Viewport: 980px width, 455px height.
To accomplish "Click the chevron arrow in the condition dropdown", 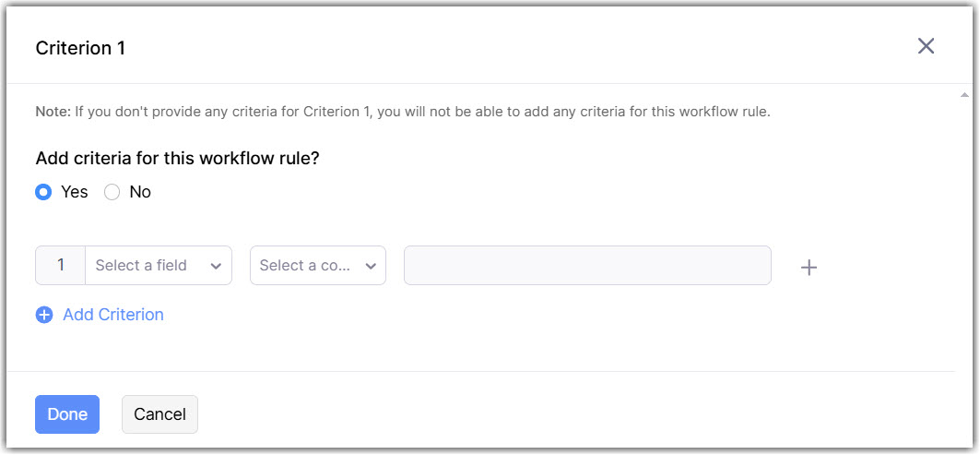I will pos(371,266).
